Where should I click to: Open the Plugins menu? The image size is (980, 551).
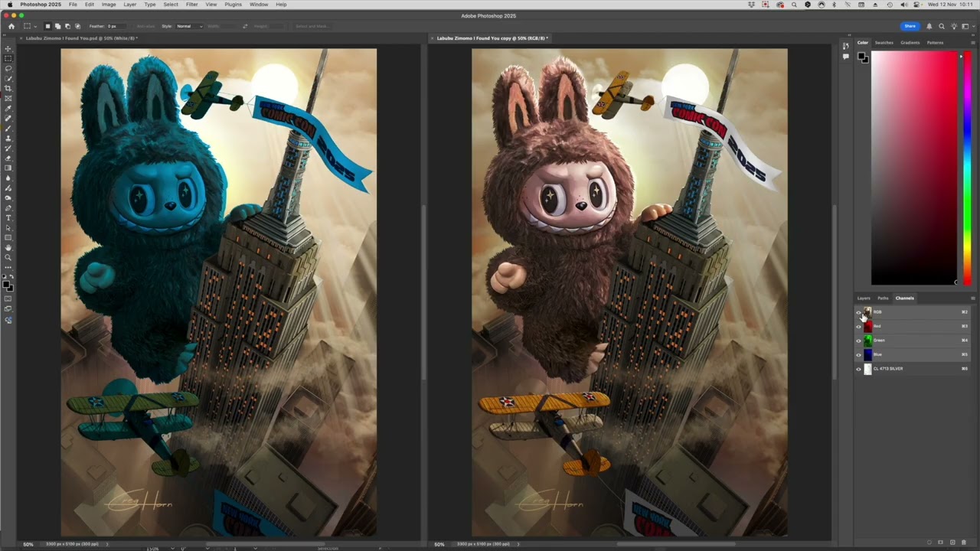(x=233, y=5)
